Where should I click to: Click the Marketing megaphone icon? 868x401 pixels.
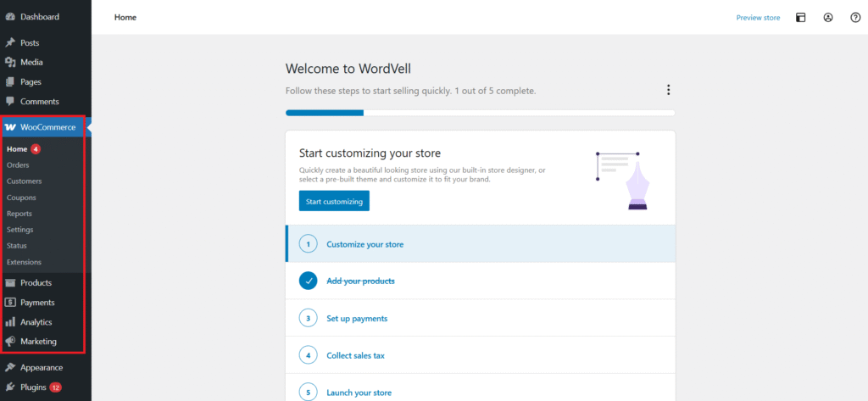pyautogui.click(x=10, y=342)
